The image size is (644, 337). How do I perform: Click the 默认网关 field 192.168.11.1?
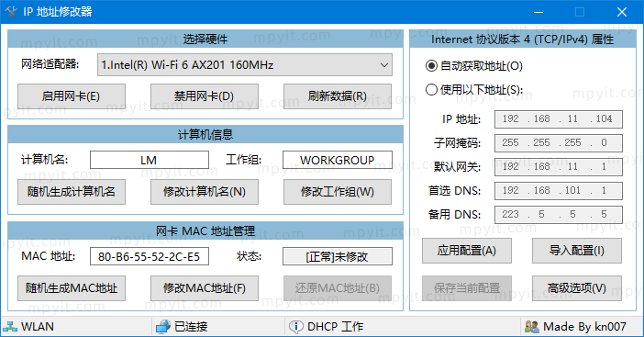pyautogui.click(x=559, y=167)
